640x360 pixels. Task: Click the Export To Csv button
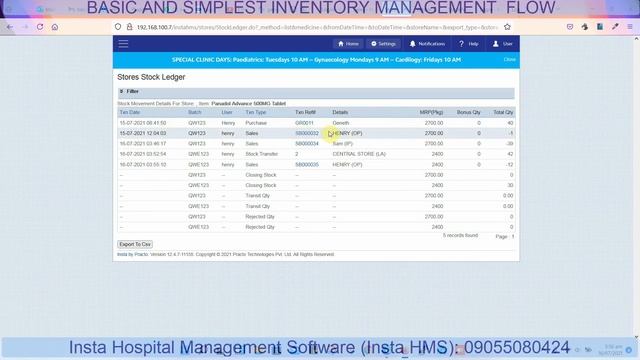click(135, 244)
